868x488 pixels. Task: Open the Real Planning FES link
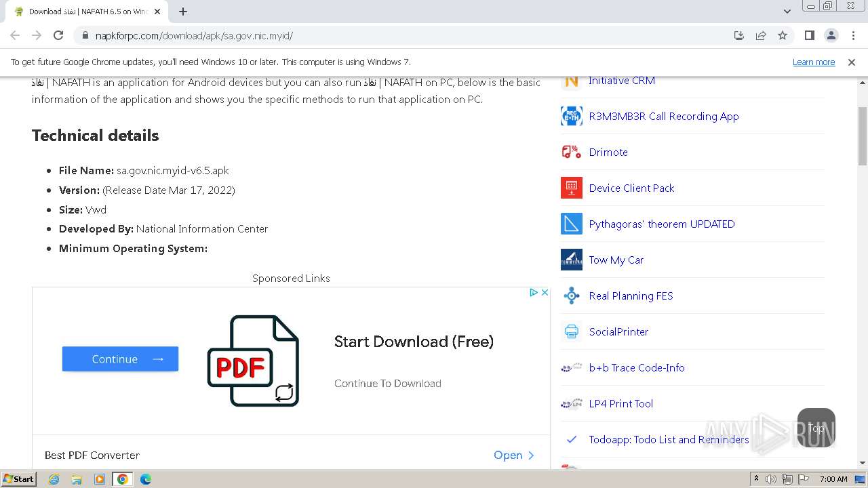(631, 296)
